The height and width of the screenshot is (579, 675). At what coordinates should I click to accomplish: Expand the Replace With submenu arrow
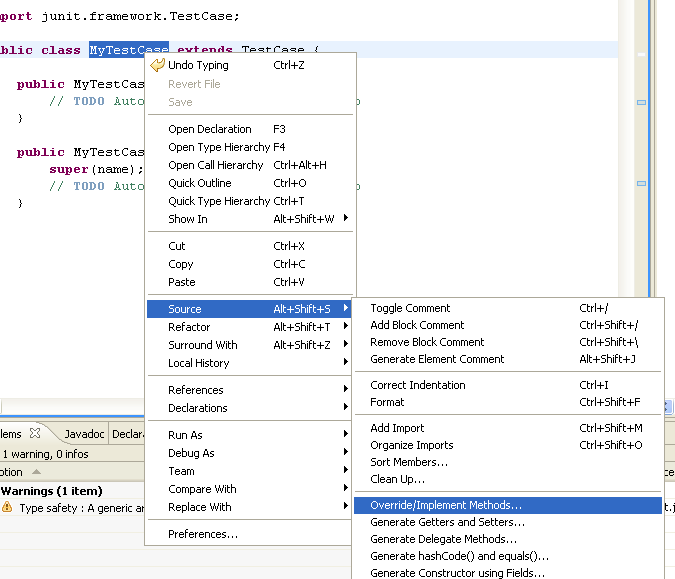(x=346, y=506)
